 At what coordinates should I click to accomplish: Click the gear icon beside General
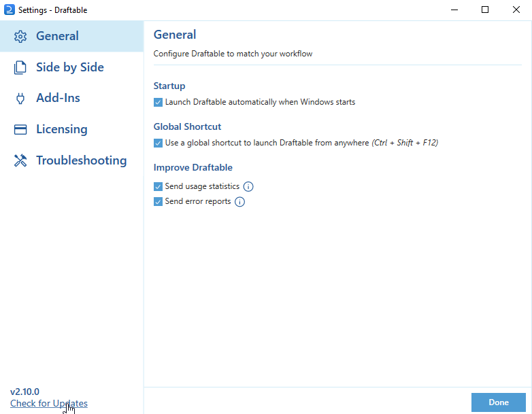[20, 36]
